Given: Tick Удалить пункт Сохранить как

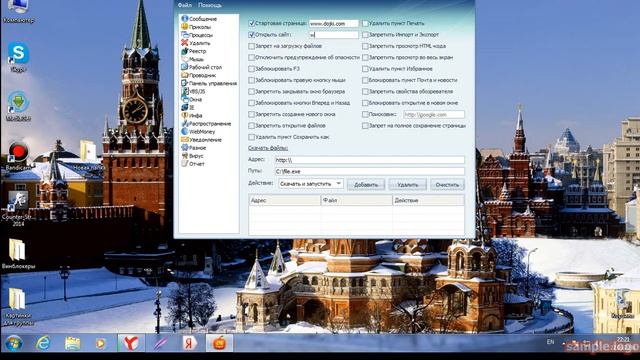Looking at the screenshot, I should 251,137.
